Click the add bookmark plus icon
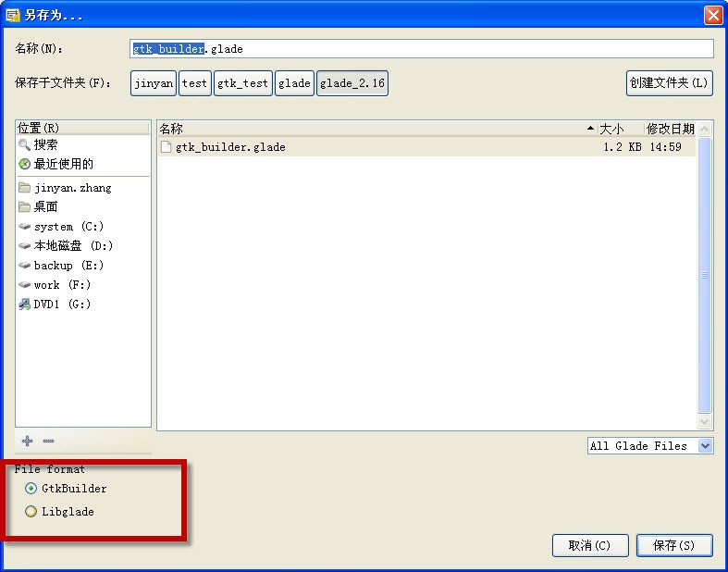Viewport: 728px width, 572px height. tap(28, 441)
